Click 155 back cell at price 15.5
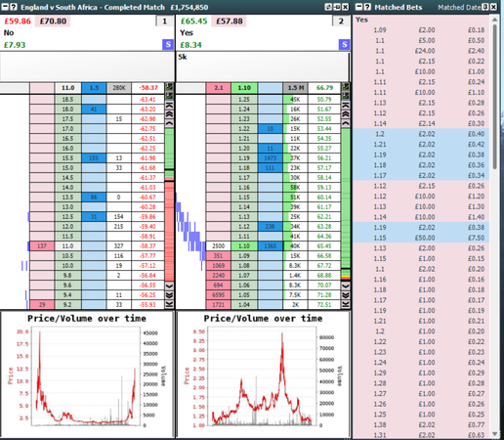 (x=94, y=158)
